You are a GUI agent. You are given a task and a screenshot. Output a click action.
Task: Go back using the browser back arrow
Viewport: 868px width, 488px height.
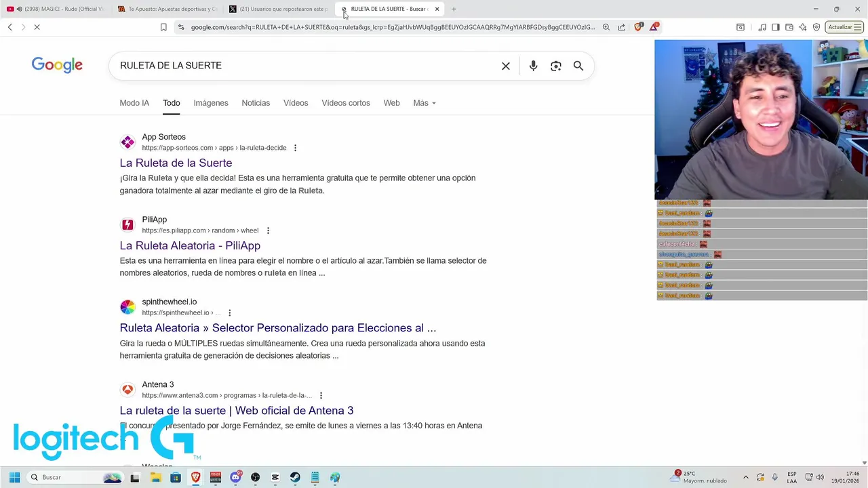pyautogui.click(x=10, y=27)
